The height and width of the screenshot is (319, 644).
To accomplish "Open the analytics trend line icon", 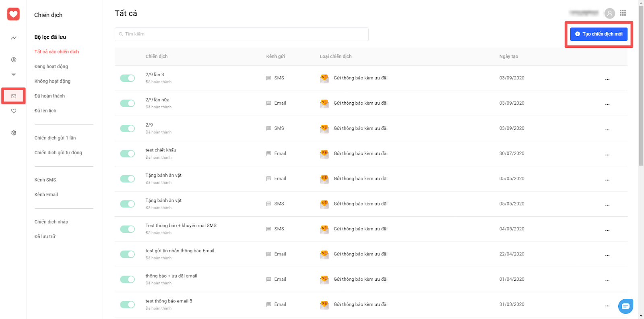I will coord(14,38).
